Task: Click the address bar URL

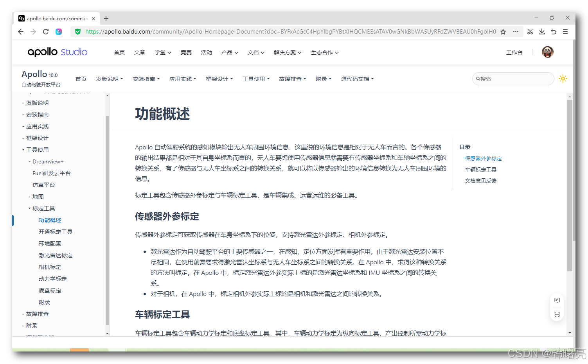Action: click(290, 32)
